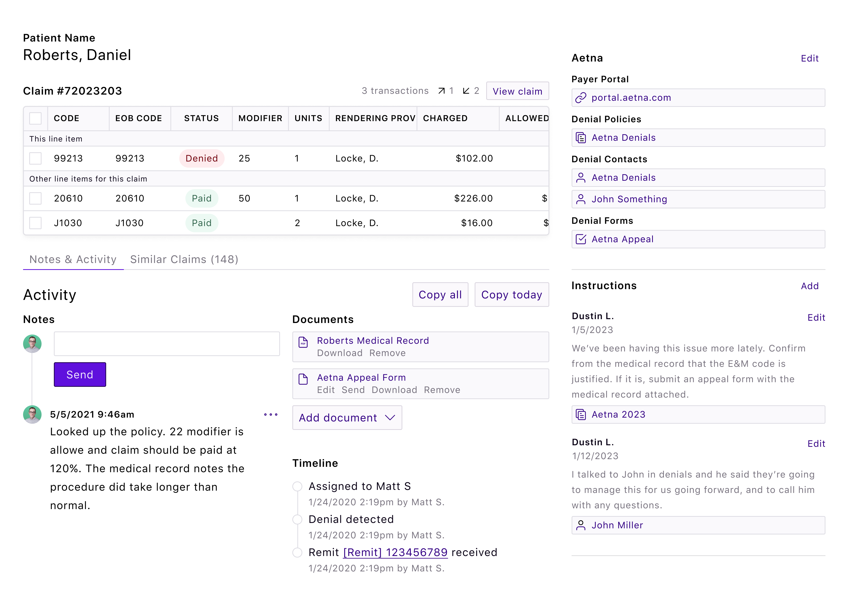Screen dimensions: 857x616
Task: Click the MODIFIER column header
Action: pyautogui.click(x=260, y=118)
